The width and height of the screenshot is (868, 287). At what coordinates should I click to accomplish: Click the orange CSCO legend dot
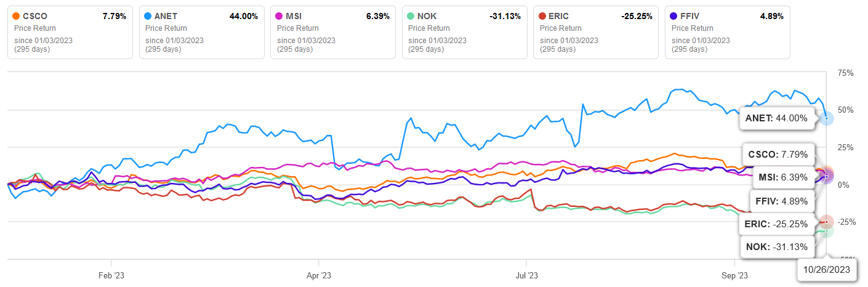click(16, 16)
